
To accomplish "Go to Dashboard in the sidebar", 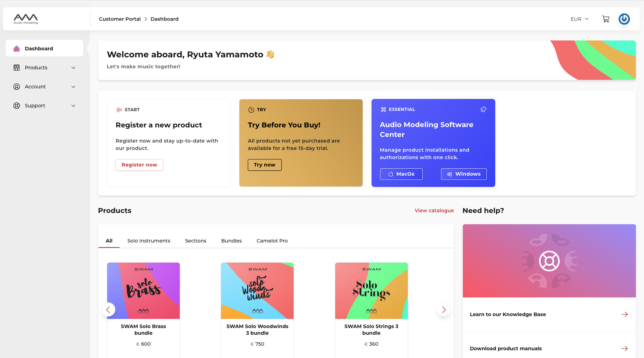I will click(44, 48).
